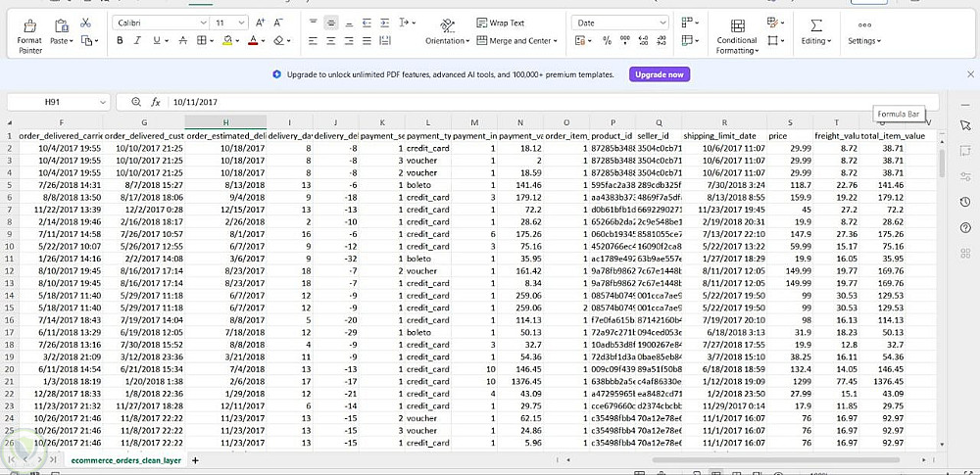Decrease indent in the cell
Screen dimensions: 980x475
coord(367,24)
